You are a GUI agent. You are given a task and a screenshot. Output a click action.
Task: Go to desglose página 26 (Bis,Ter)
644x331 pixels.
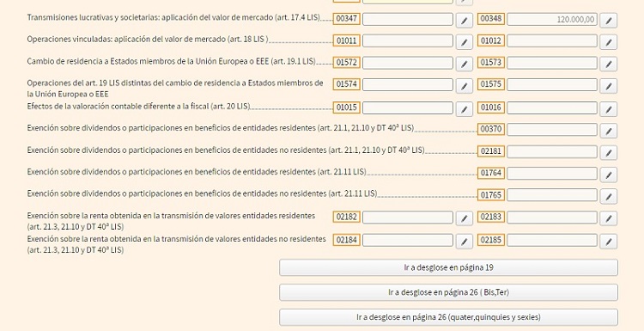448,292
